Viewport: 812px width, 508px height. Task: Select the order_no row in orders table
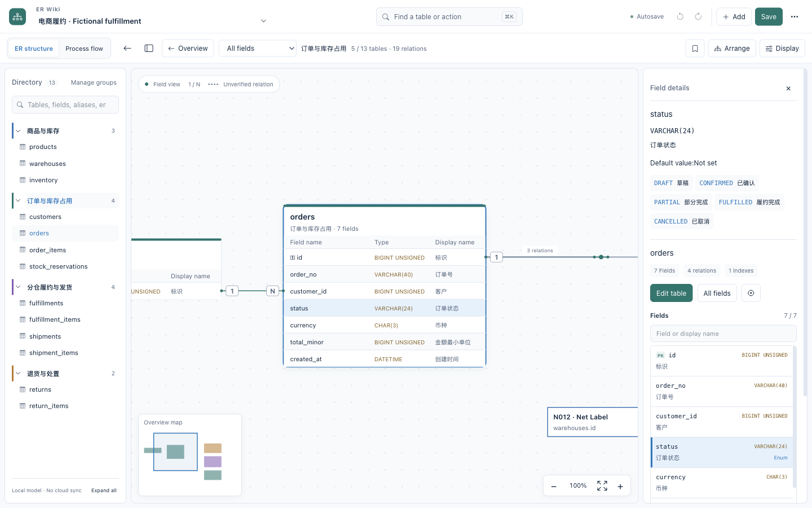[x=384, y=274]
